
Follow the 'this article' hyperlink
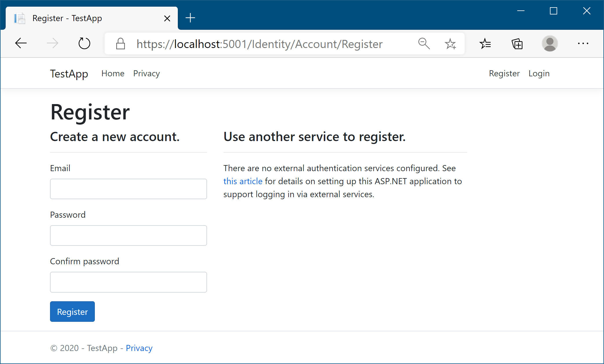pyautogui.click(x=243, y=181)
